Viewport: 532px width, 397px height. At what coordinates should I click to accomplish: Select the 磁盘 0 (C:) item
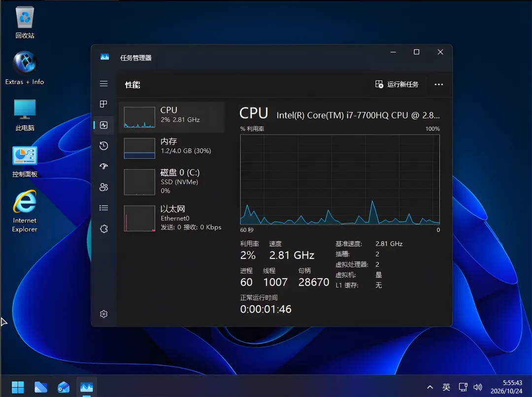172,181
